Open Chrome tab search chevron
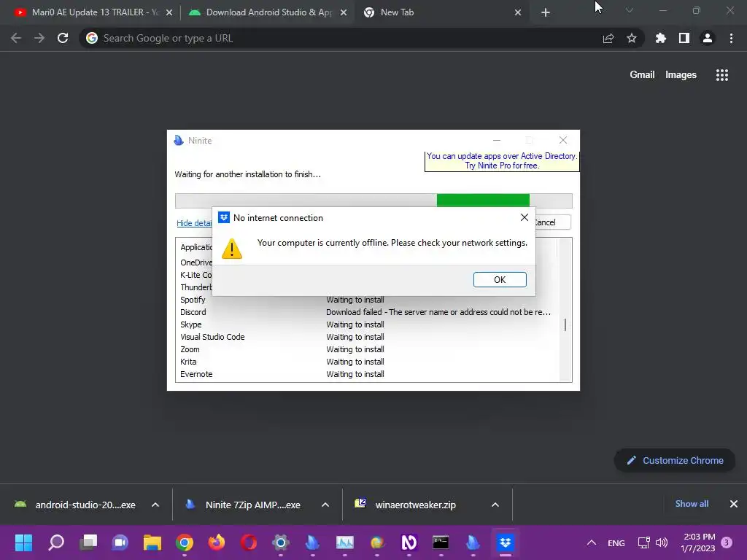Image resolution: width=747 pixels, height=560 pixels. click(x=630, y=10)
